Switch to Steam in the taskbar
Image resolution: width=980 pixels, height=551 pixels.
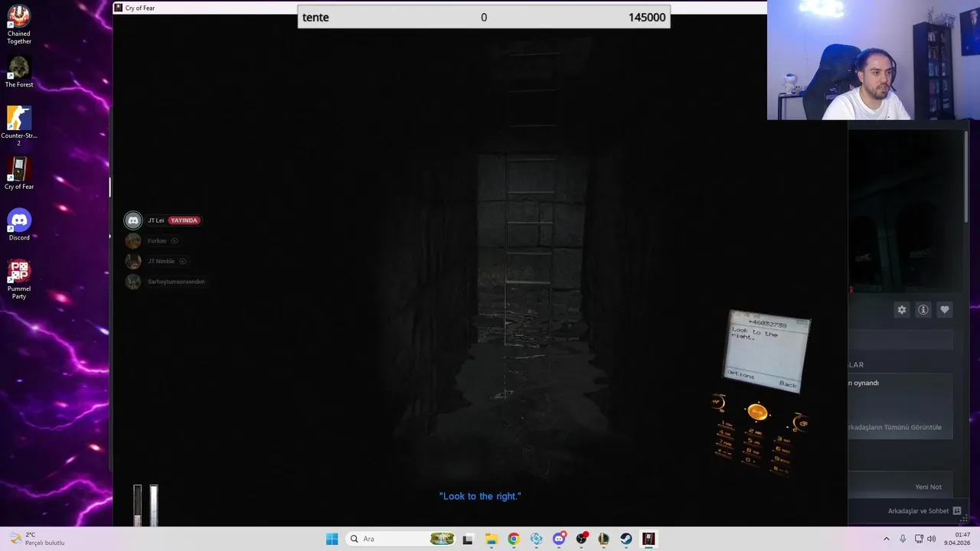click(626, 539)
